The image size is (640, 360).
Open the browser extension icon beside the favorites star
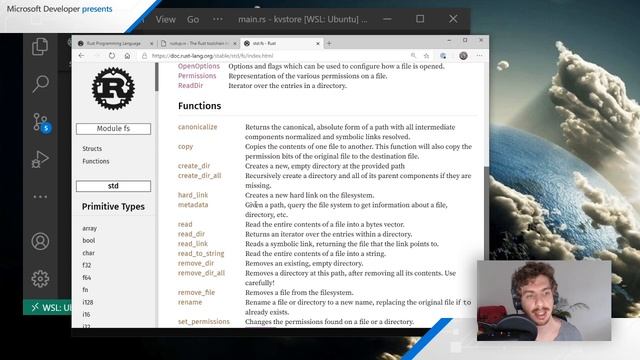443,56
